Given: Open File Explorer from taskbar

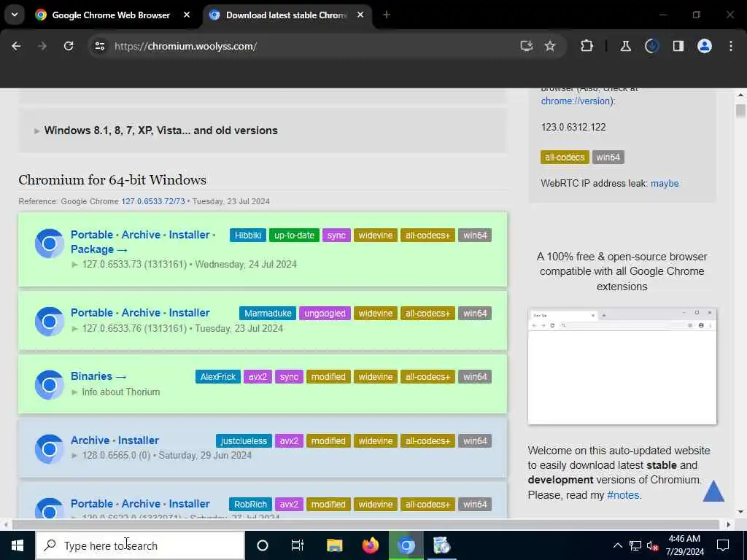Looking at the screenshot, I should click(x=334, y=545).
